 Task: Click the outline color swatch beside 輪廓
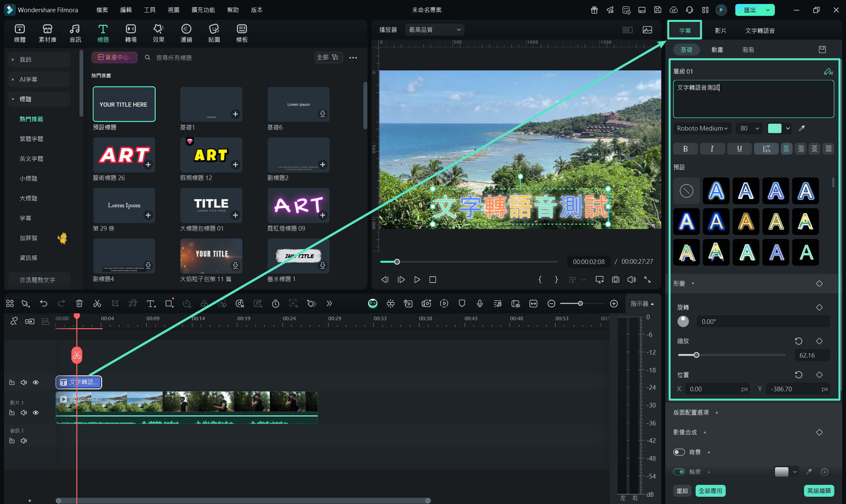pos(782,472)
